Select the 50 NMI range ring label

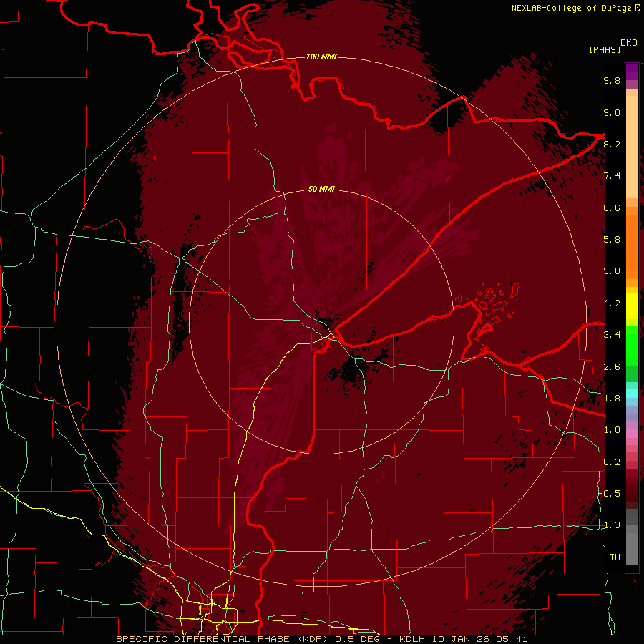click(x=321, y=189)
